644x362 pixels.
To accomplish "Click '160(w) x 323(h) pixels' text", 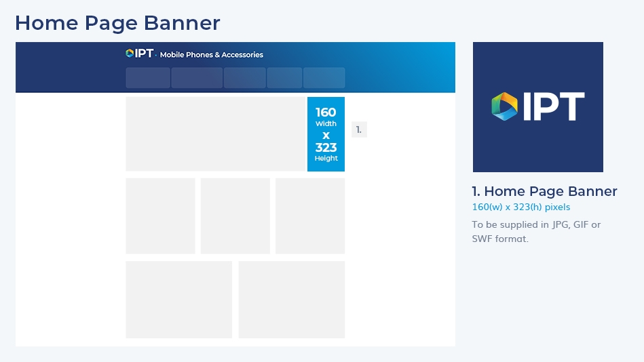I will click(520, 207).
